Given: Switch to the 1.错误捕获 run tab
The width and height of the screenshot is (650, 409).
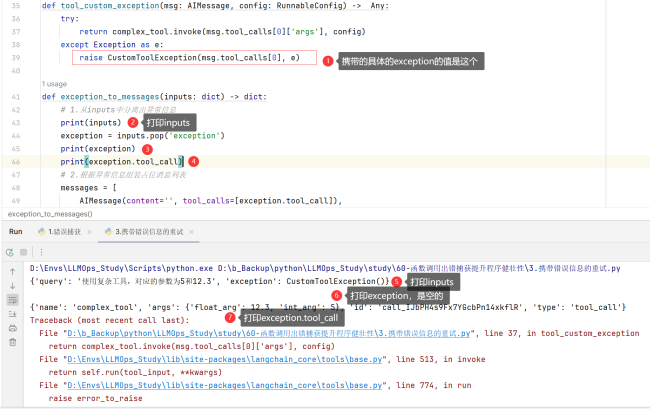Looking at the screenshot, I should (64, 232).
